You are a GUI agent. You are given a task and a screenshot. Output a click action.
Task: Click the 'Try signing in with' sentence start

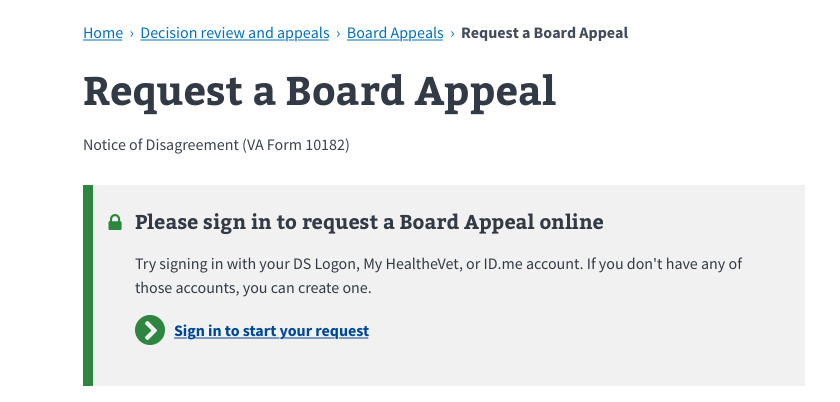coord(192,265)
